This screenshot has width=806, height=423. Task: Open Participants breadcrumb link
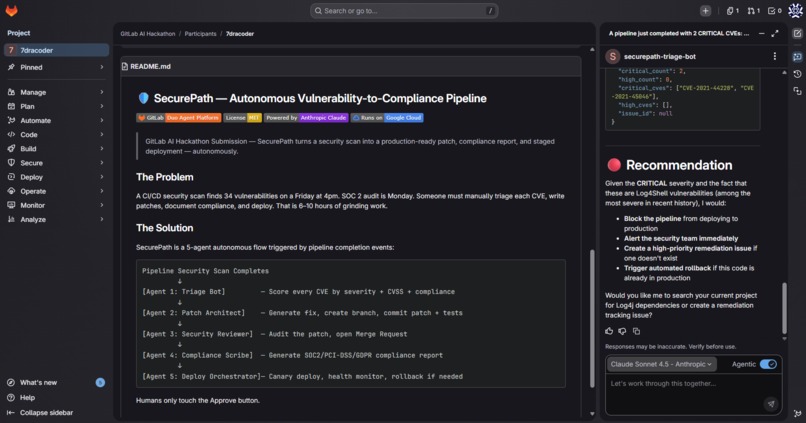200,34
